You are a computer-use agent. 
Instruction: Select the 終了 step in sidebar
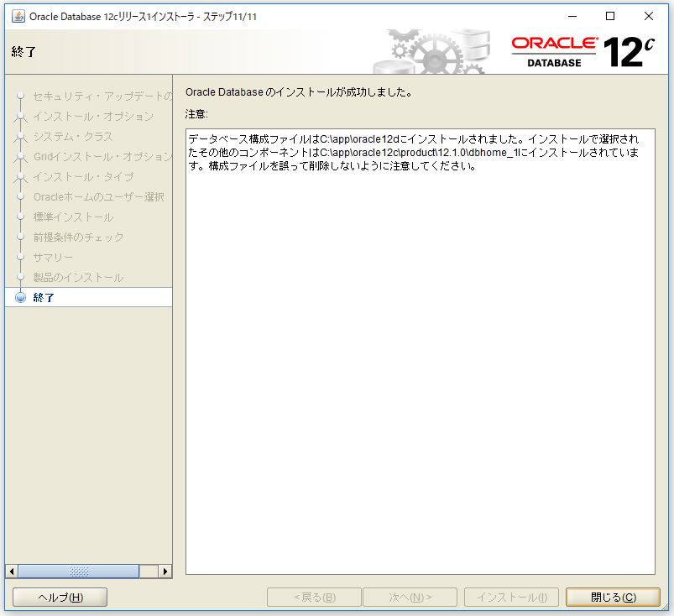tap(44, 297)
